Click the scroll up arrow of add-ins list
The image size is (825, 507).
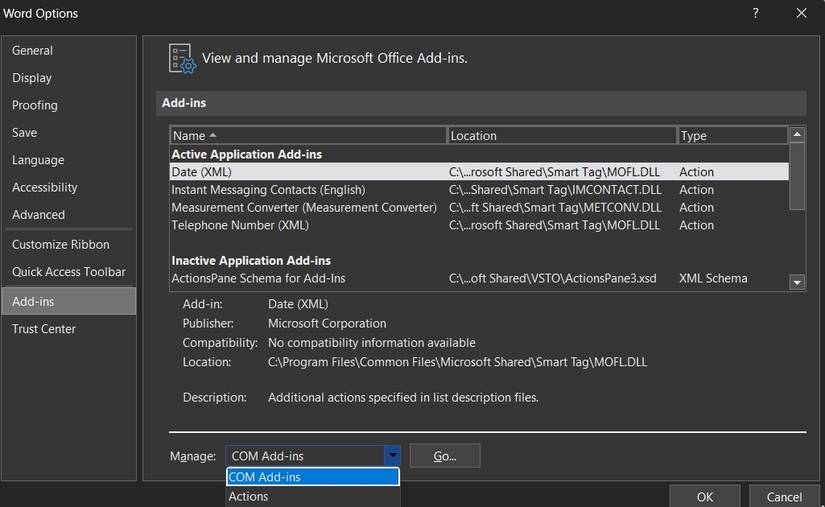(797, 135)
